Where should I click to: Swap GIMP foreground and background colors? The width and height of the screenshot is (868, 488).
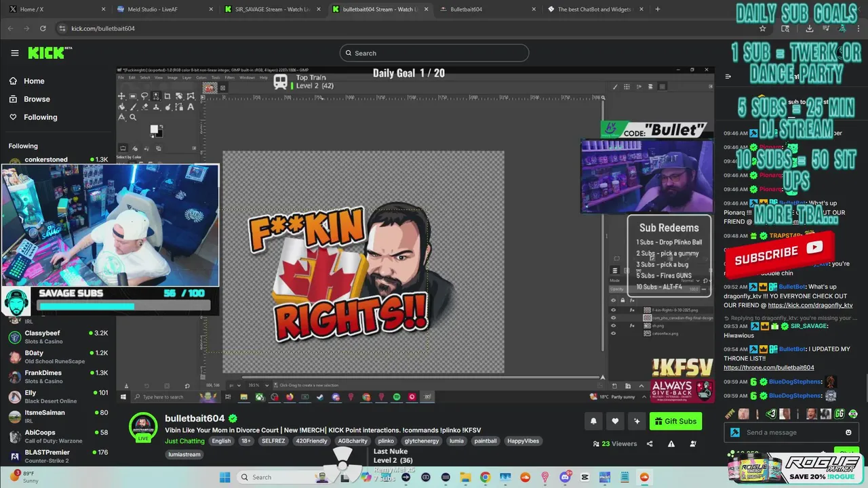tap(161, 127)
